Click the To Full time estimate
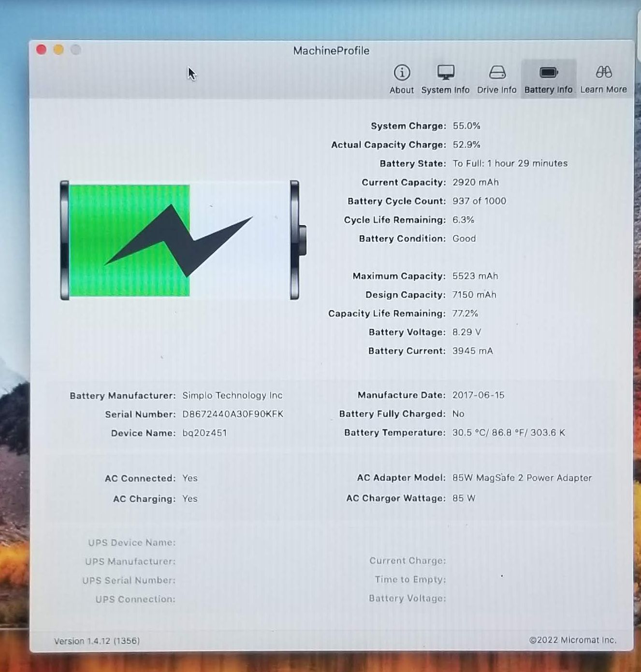The image size is (641, 672). tap(510, 163)
